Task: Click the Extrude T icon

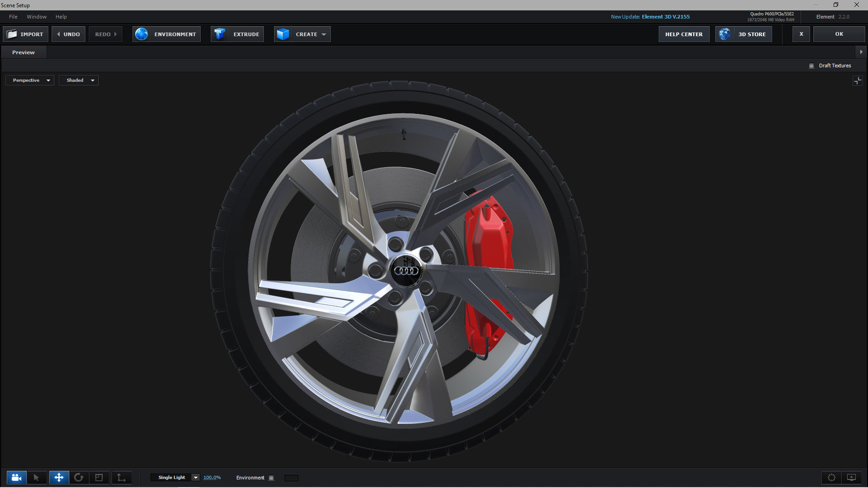Action: [x=220, y=34]
